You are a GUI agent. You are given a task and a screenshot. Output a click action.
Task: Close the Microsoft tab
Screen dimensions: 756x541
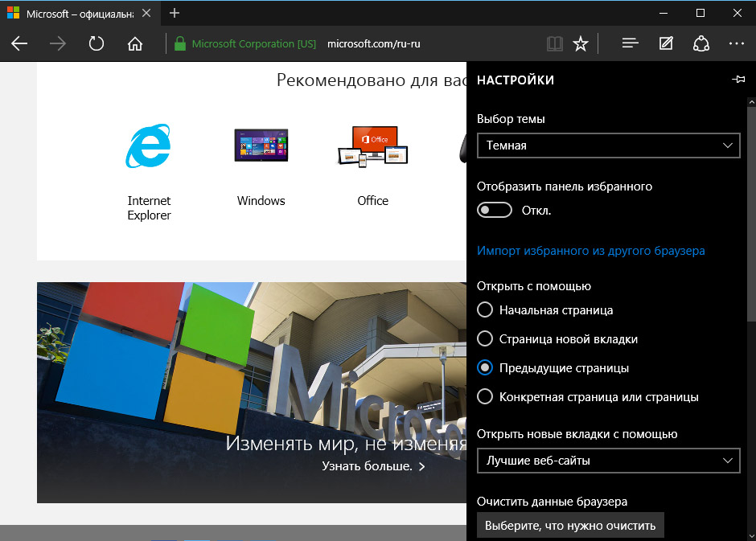tap(146, 14)
